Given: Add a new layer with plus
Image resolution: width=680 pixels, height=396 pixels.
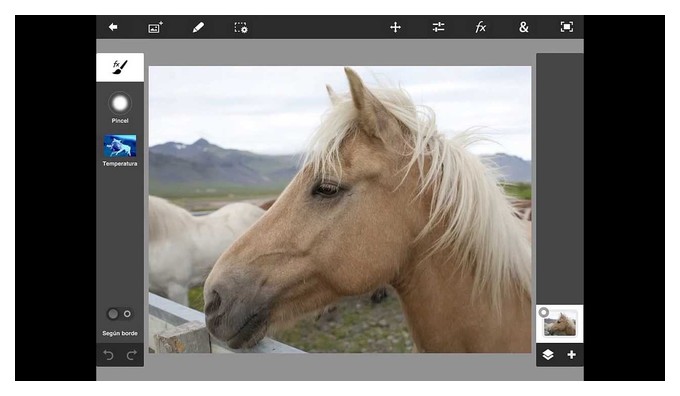Looking at the screenshot, I should tap(572, 355).
